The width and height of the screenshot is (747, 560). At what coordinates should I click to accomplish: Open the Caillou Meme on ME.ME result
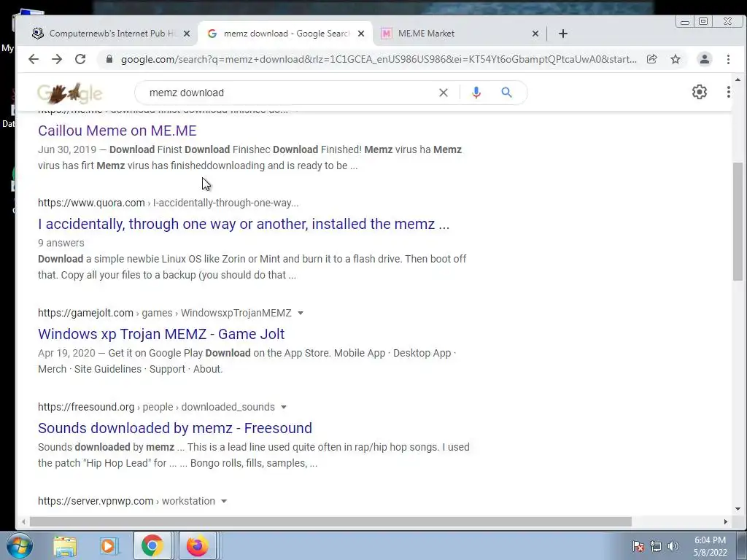tap(117, 131)
